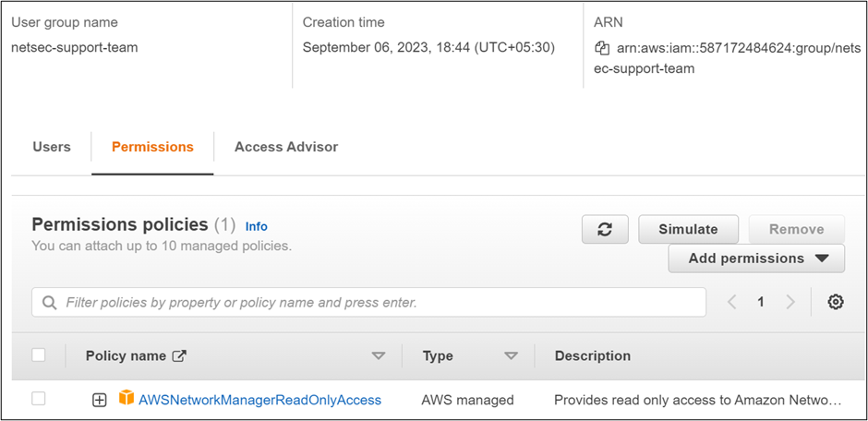868x421 pixels.
Task: Switch to the Access Advisor tab
Action: tap(286, 147)
